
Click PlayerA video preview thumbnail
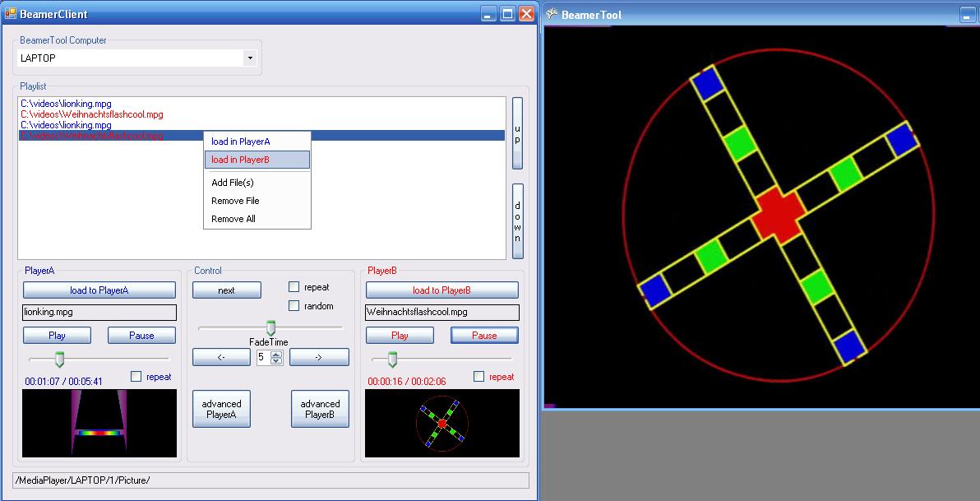pyautogui.click(x=99, y=423)
